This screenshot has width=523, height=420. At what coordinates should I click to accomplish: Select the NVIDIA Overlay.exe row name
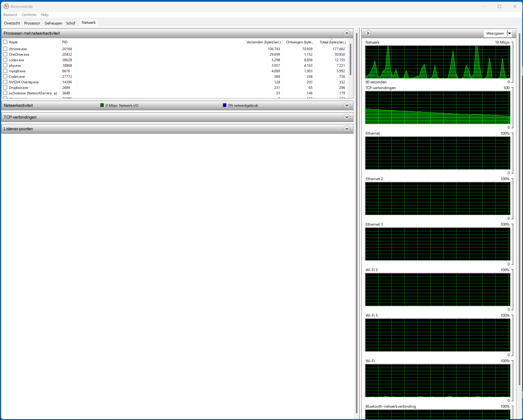[24, 82]
